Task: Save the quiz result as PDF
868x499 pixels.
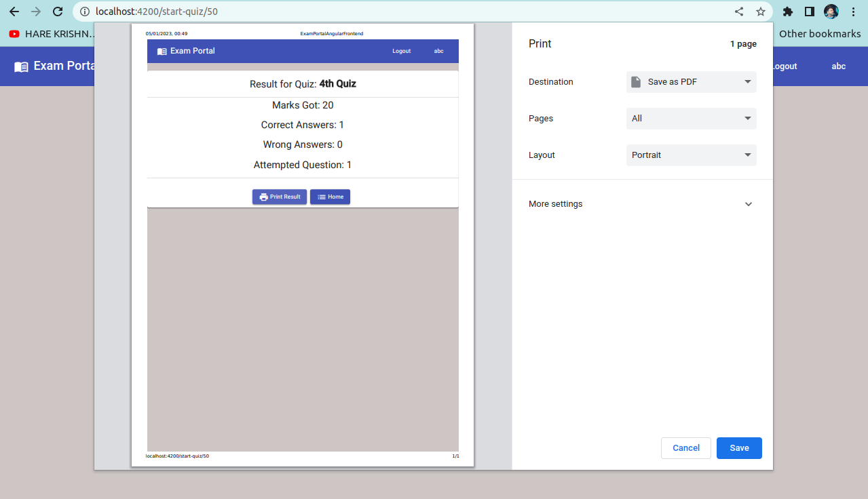Action: [x=739, y=447]
